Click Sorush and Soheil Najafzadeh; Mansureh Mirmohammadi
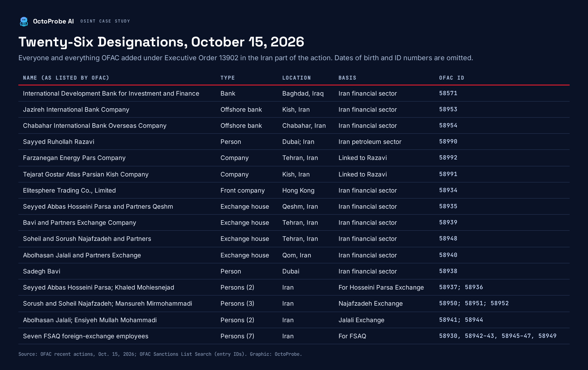 (x=107, y=304)
